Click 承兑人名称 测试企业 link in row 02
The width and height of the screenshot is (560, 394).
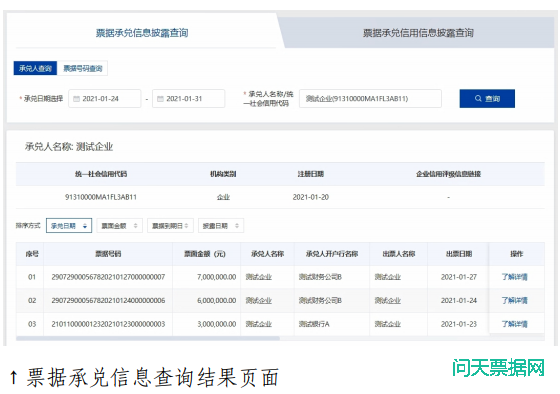pyautogui.click(x=259, y=300)
